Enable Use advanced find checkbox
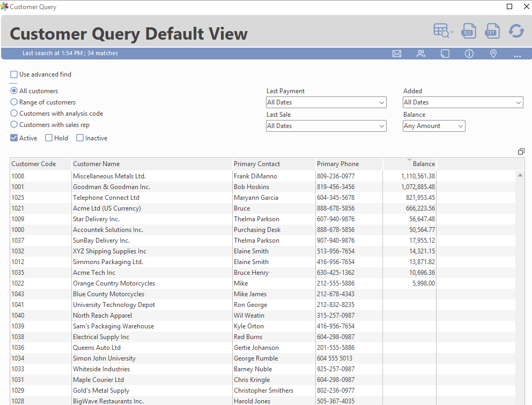 [14, 74]
